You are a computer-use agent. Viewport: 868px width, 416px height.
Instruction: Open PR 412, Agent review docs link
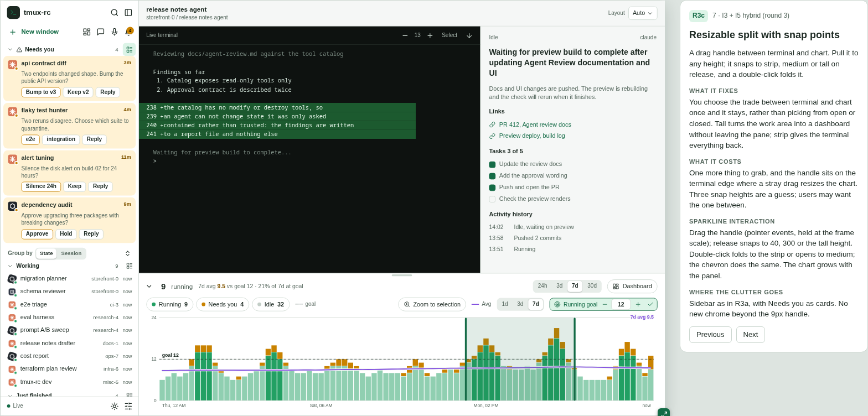tap(535, 124)
